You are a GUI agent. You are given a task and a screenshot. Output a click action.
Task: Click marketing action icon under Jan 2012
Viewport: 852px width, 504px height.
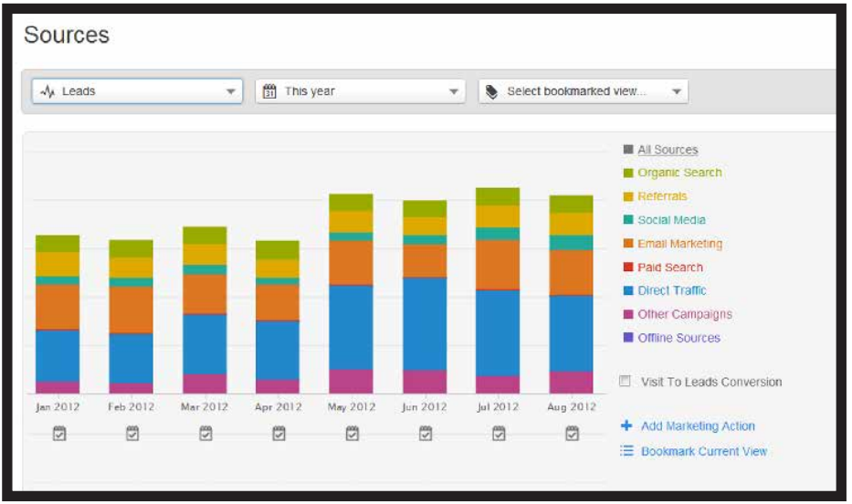click(59, 434)
